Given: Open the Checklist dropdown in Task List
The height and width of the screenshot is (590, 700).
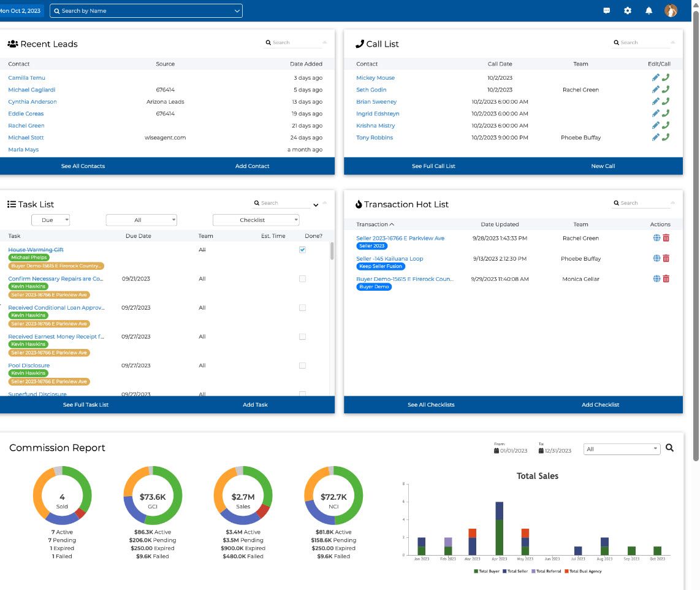Looking at the screenshot, I should pyautogui.click(x=254, y=220).
